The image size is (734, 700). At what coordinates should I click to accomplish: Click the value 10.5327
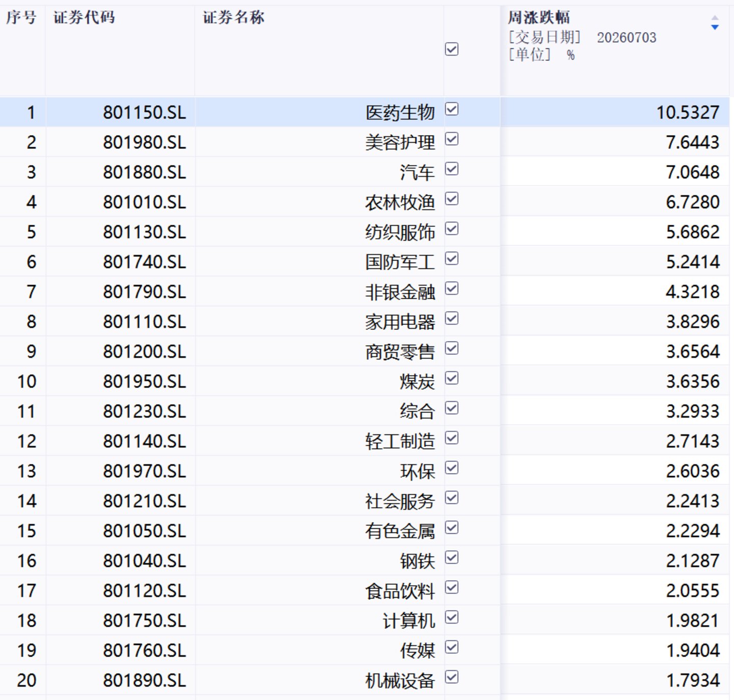[x=688, y=112]
